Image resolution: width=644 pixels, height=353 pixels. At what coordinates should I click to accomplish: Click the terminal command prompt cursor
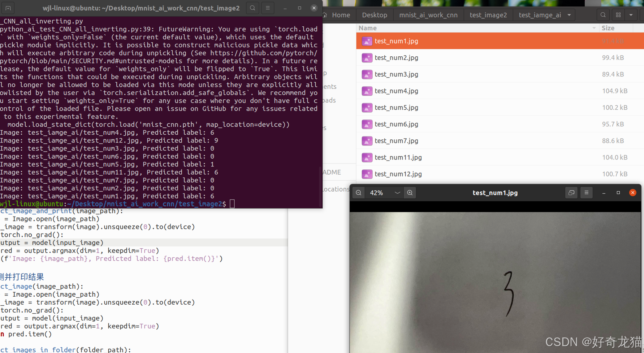coord(232,204)
